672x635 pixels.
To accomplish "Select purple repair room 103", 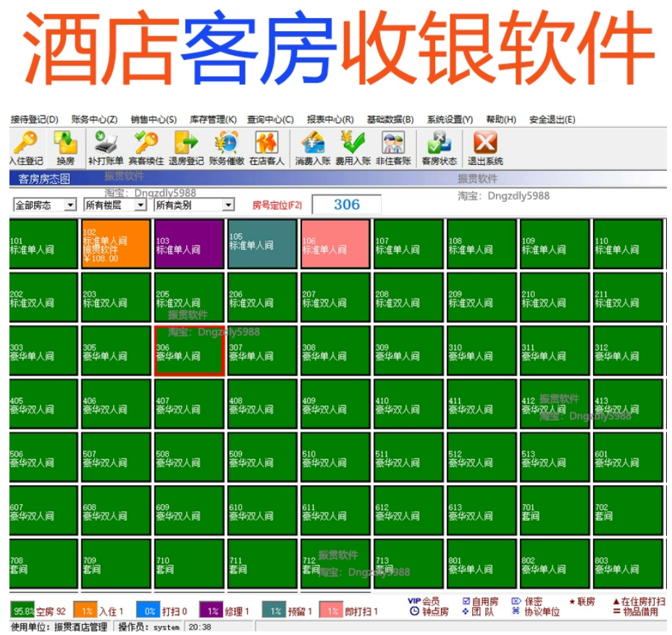I will (189, 244).
